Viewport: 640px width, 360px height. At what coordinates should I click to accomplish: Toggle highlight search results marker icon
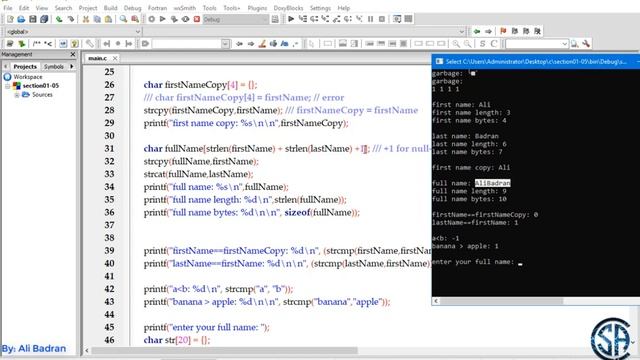click(262, 43)
